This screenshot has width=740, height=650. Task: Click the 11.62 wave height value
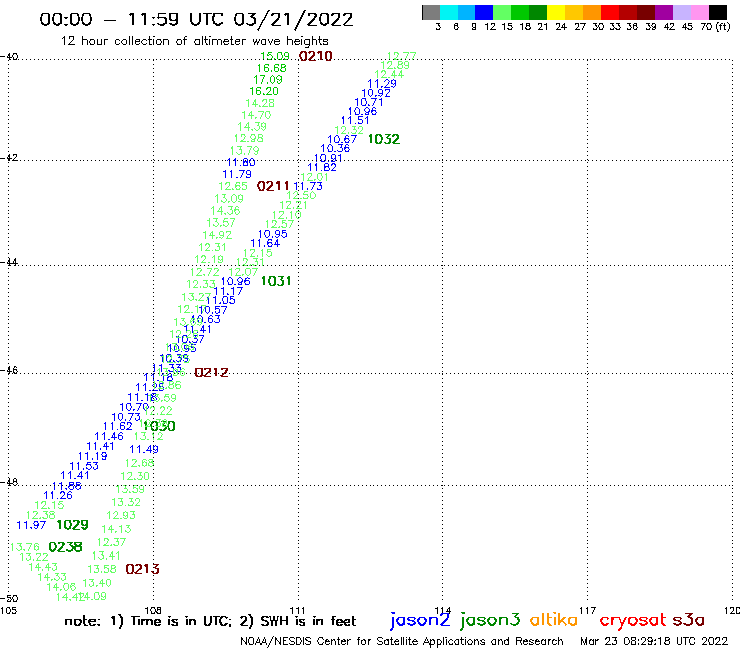[118, 426]
